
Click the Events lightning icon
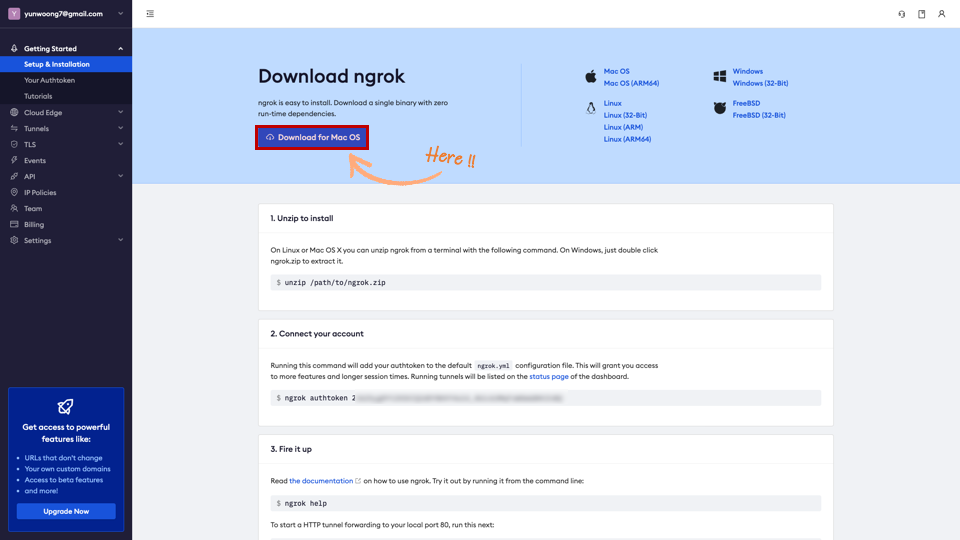pos(14,160)
